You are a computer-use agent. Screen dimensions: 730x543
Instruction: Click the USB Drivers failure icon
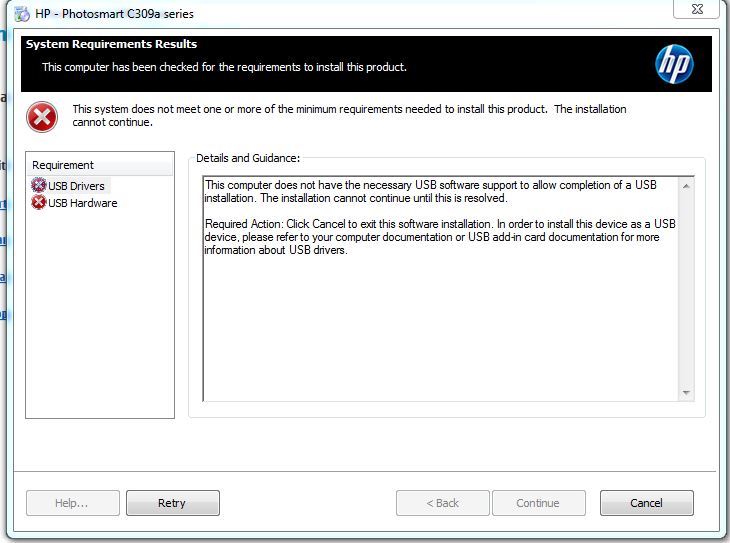(x=39, y=185)
